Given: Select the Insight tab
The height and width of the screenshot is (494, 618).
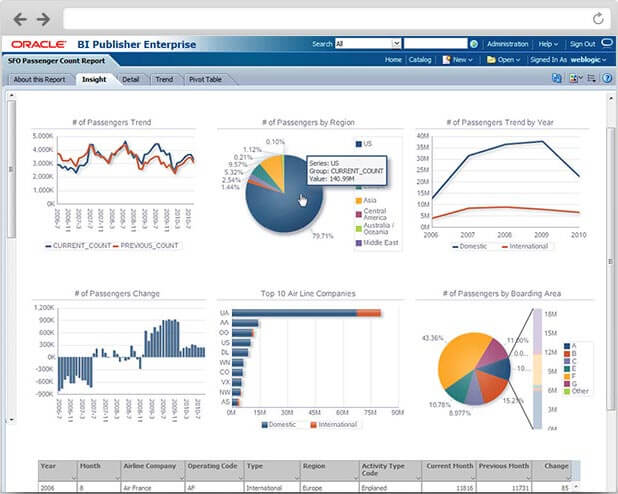Looking at the screenshot, I should pyautogui.click(x=94, y=79).
